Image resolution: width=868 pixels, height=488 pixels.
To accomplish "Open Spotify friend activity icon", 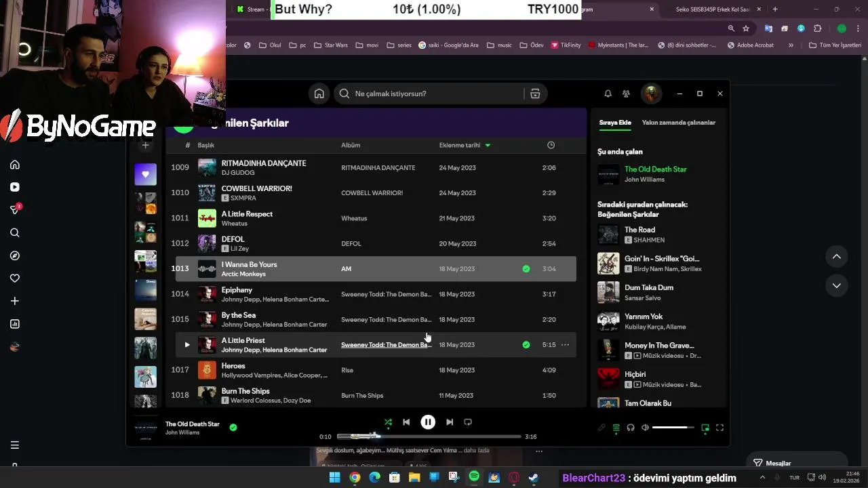I will click(x=626, y=94).
